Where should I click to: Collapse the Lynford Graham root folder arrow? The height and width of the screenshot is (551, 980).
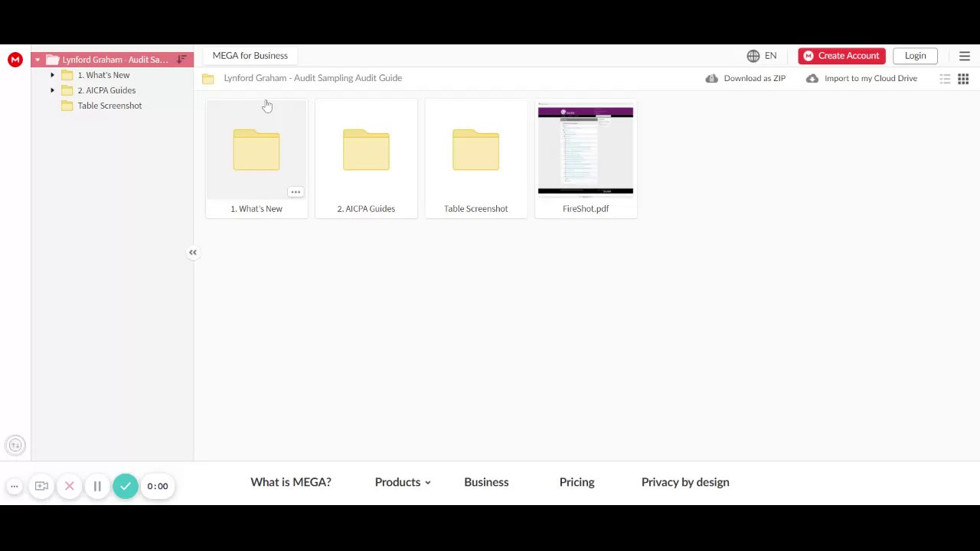tap(38, 60)
